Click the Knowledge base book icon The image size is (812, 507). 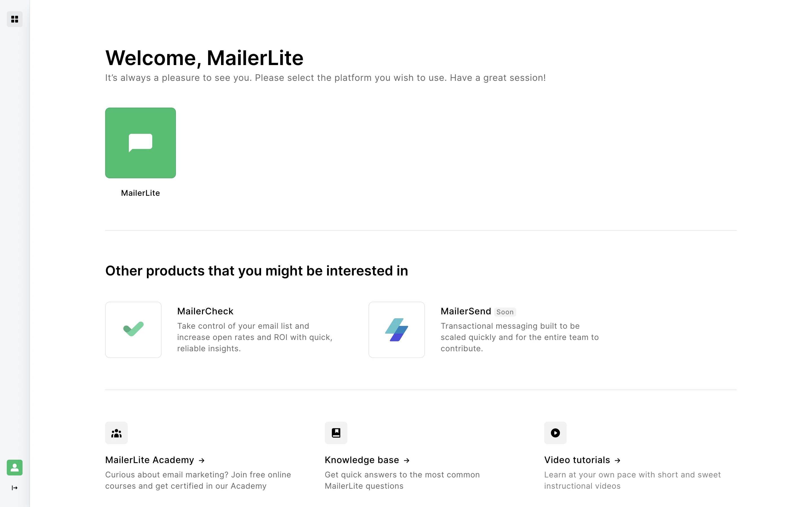[x=336, y=433]
